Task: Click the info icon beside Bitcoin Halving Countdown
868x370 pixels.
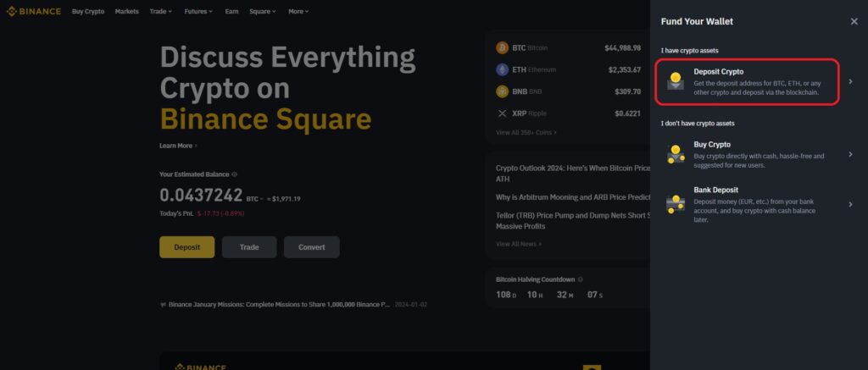Action: point(580,279)
